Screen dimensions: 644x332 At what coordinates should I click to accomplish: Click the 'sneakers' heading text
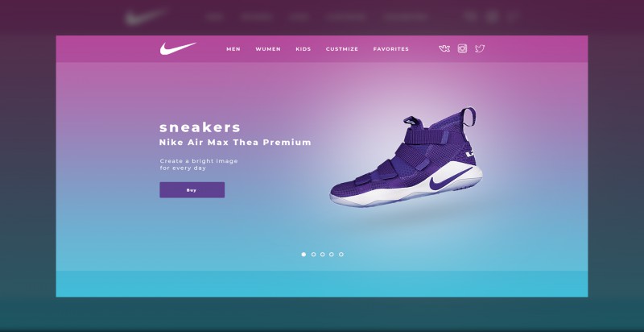[200, 127]
